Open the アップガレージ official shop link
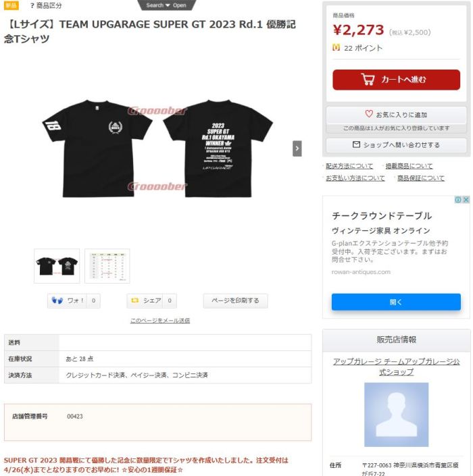Image resolution: width=473 pixels, height=476 pixels. pos(396,367)
